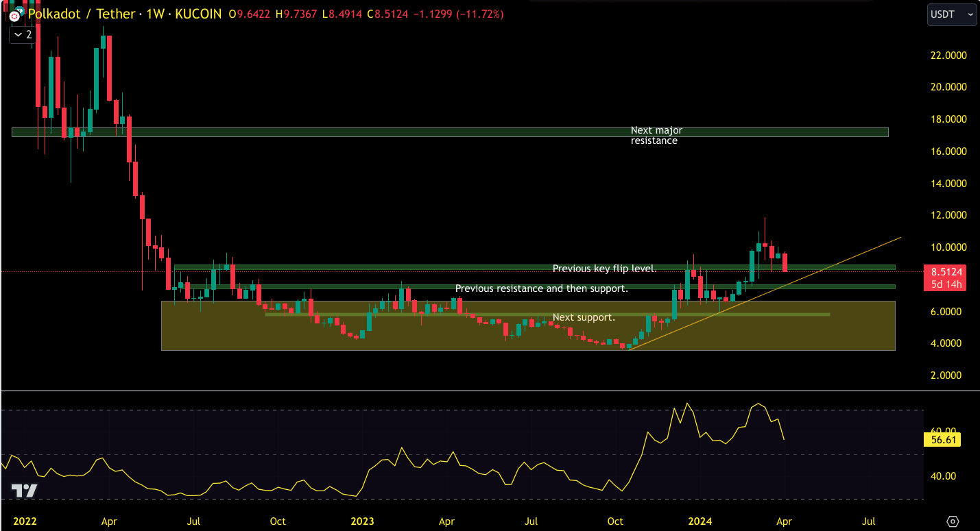Select the 'Previous key flip level.' annotation
The image size is (980, 531).
click(x=605, y=269)
